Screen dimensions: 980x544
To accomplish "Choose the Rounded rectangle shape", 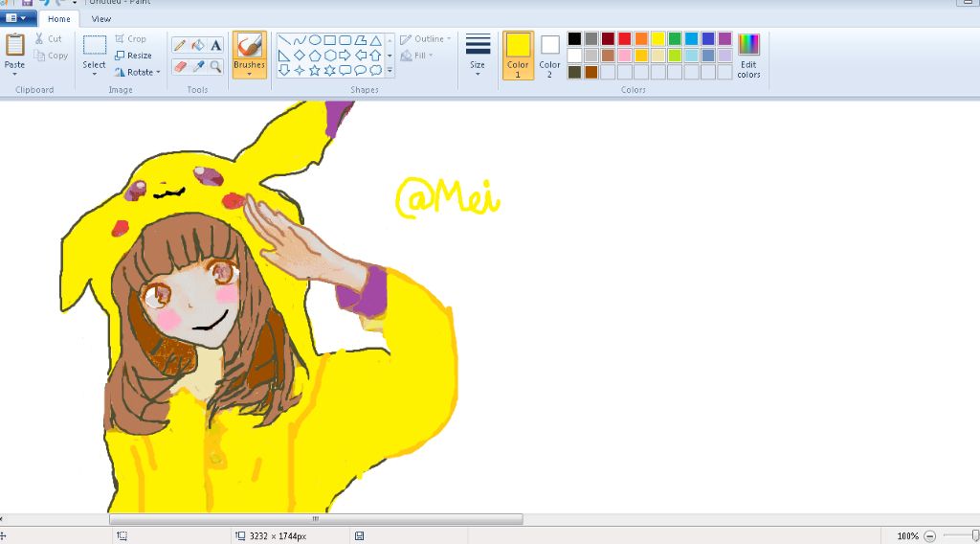I will [345, 40].
